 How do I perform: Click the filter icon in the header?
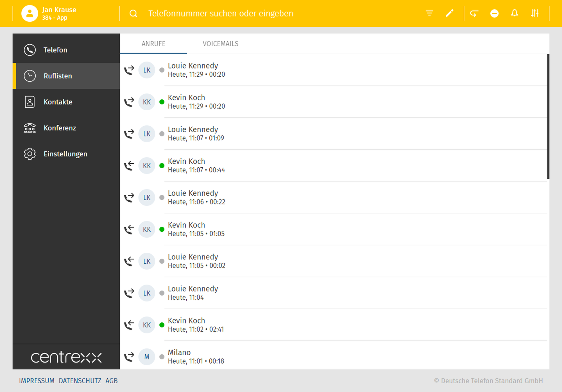point(429,13)
